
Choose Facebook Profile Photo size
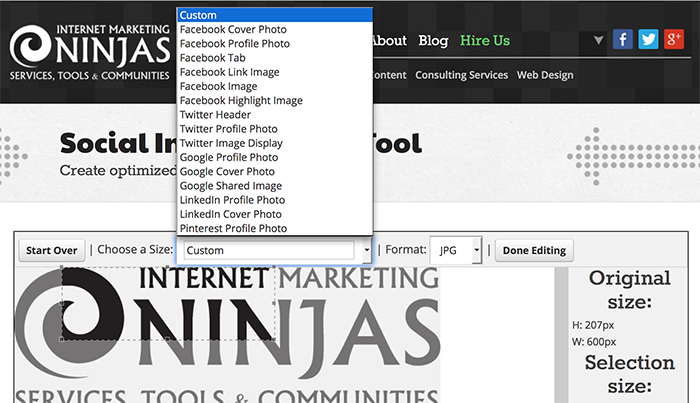[275, 44]
